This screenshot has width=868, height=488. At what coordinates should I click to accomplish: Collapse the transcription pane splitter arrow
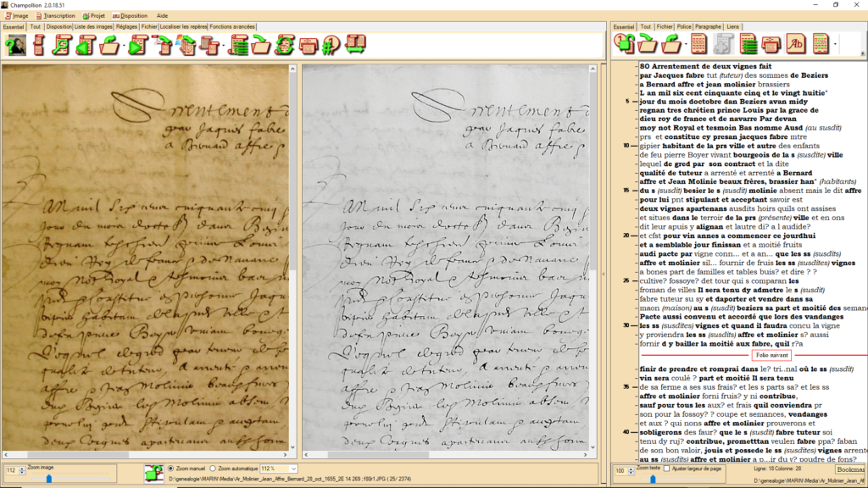point(604,274)
